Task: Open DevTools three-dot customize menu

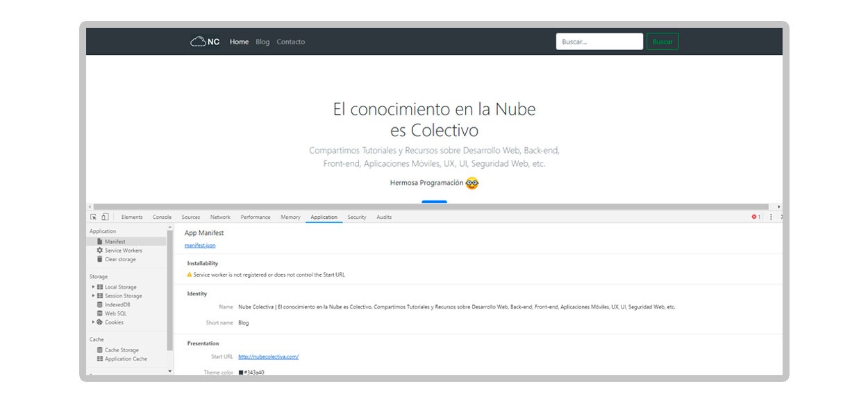Action: 771,217
